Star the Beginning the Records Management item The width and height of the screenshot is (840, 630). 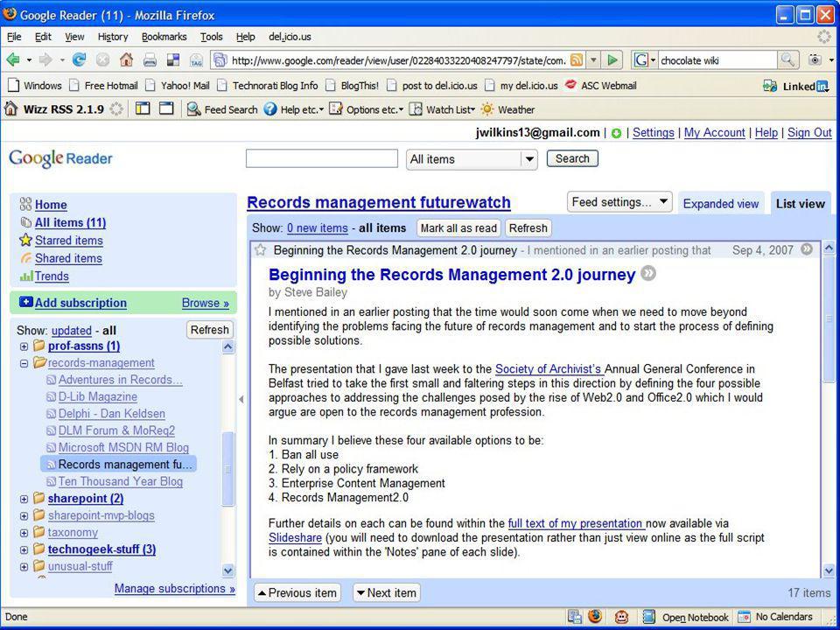[x=261, y=249]
